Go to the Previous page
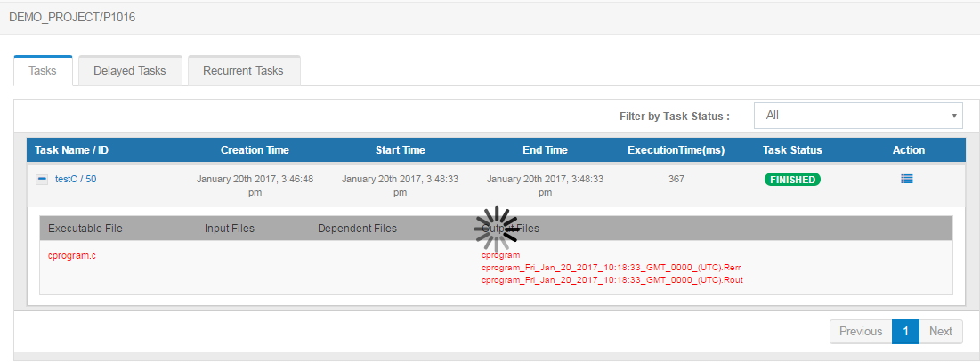 (861, 332)
